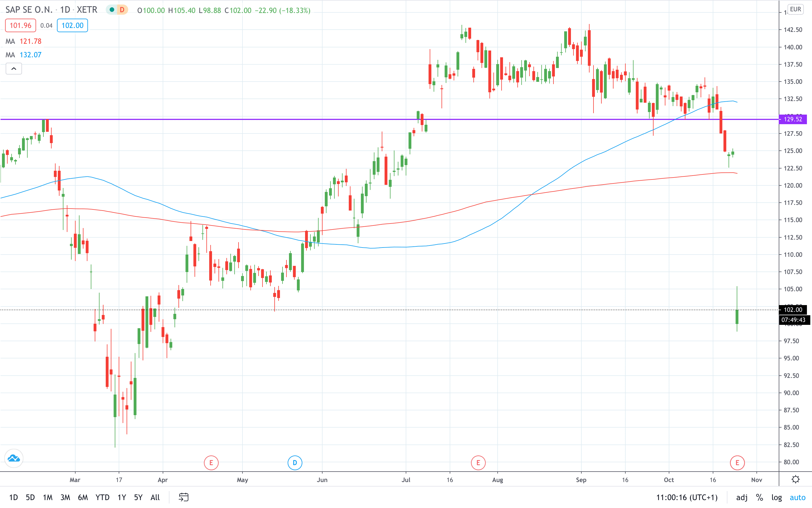Click the dividend marker D near June
Screen dimensions: 812x508
[x=295, y=463]
